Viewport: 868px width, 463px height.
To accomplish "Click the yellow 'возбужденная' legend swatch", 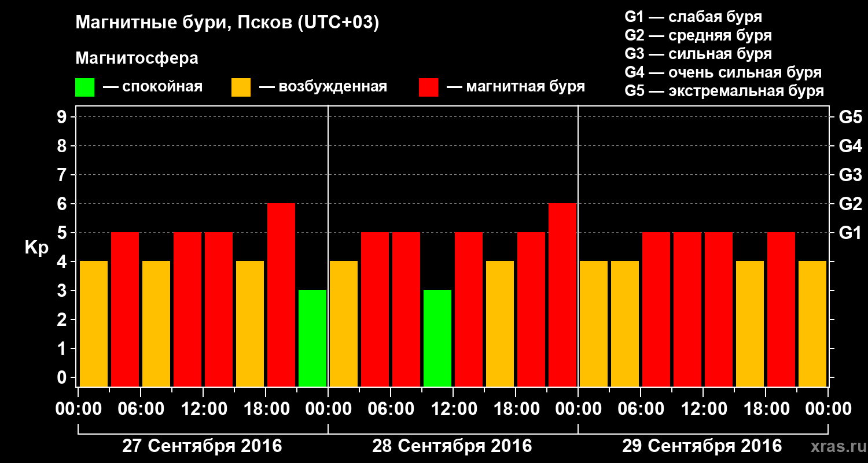I will 241,87.
